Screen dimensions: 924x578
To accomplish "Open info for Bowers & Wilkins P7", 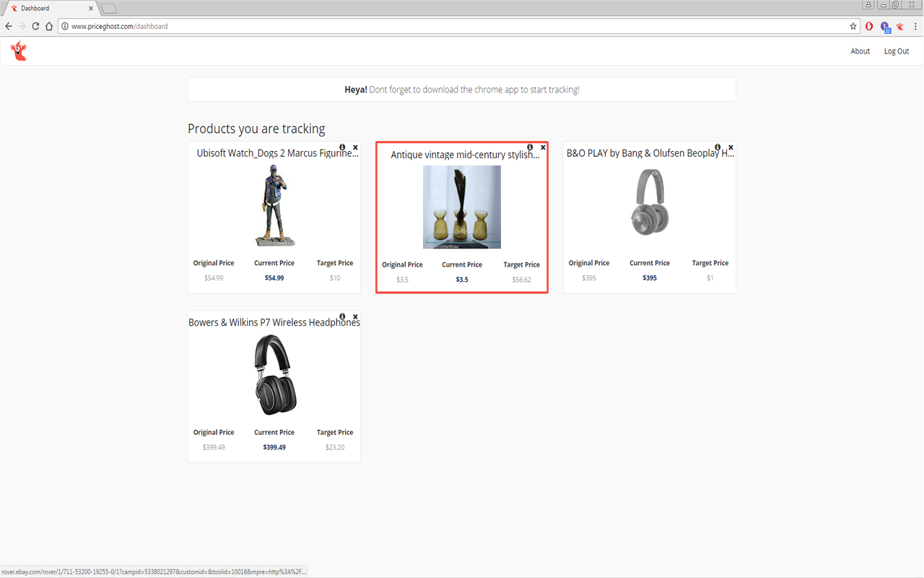I will (x=342, y=316).
